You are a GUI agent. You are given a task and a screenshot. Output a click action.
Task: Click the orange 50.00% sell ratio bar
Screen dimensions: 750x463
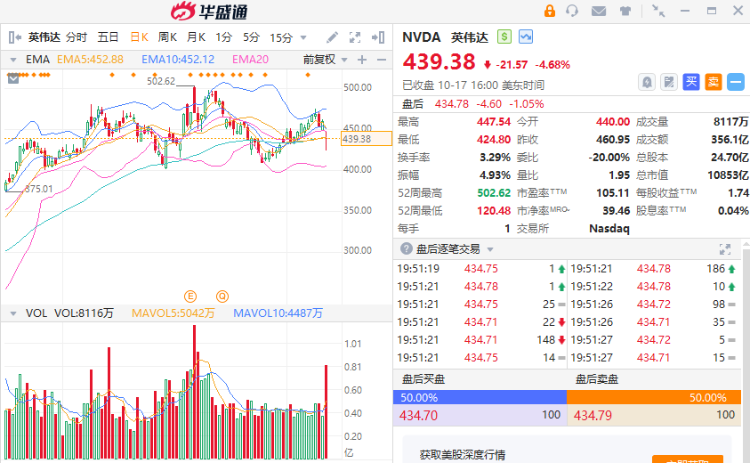[x=654, y=397]
